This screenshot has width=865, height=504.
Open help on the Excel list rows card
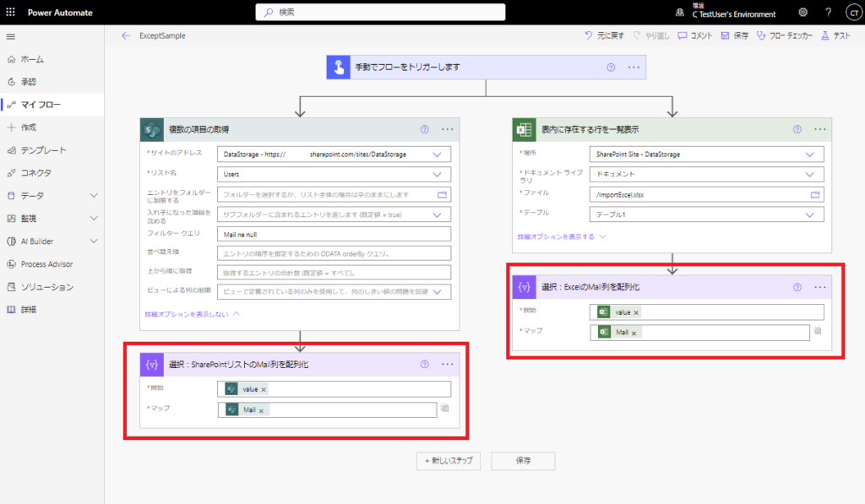(x=797, y=129)
